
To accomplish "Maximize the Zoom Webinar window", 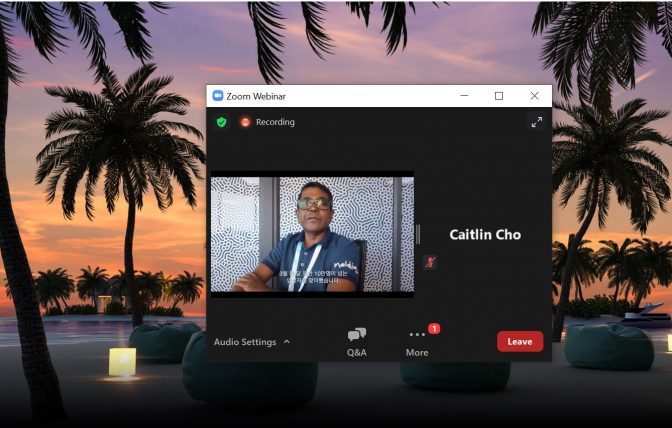I will pyautogui.click(x=499, y=96).
